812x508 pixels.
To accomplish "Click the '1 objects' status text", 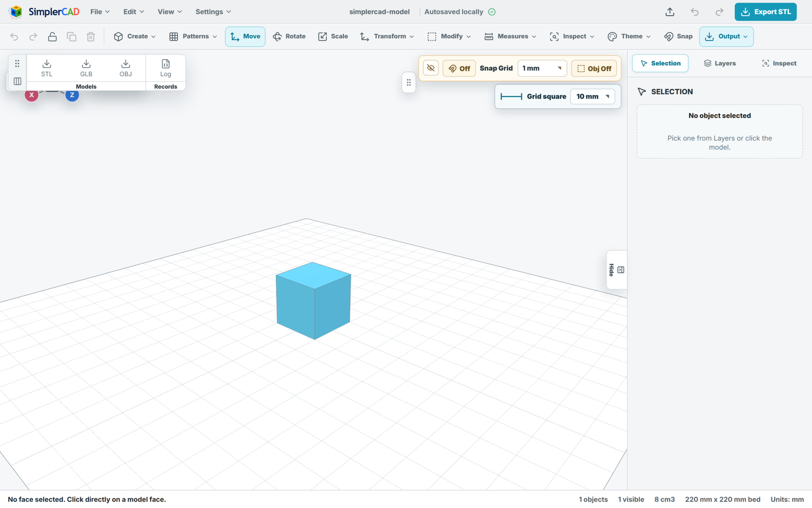I will click(x=593, y=499).
